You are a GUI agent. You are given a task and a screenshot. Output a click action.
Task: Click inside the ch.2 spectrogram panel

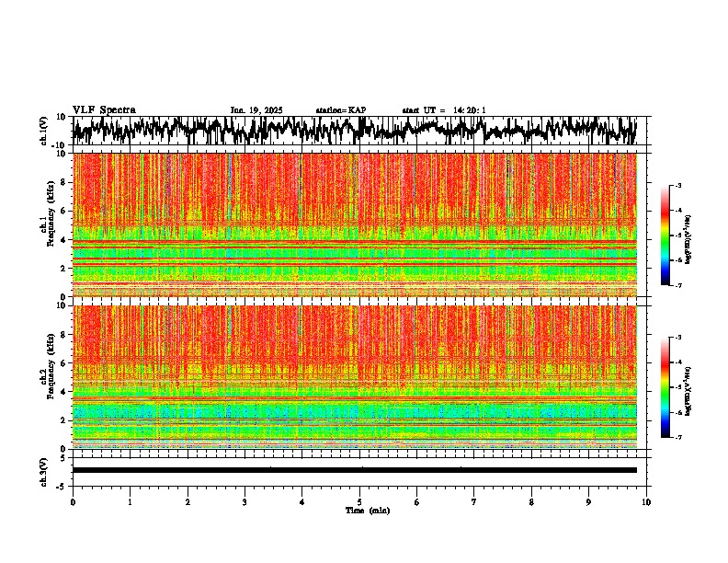click(355, 377)
